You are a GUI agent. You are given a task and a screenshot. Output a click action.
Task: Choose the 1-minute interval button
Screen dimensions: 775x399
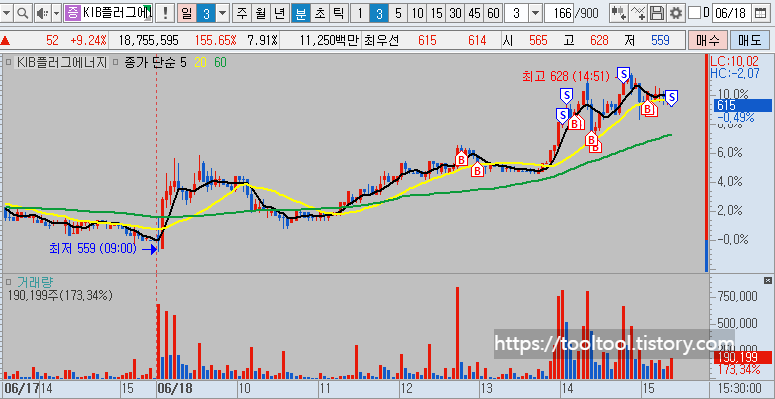pyautogui.click(x=359, y=13)
